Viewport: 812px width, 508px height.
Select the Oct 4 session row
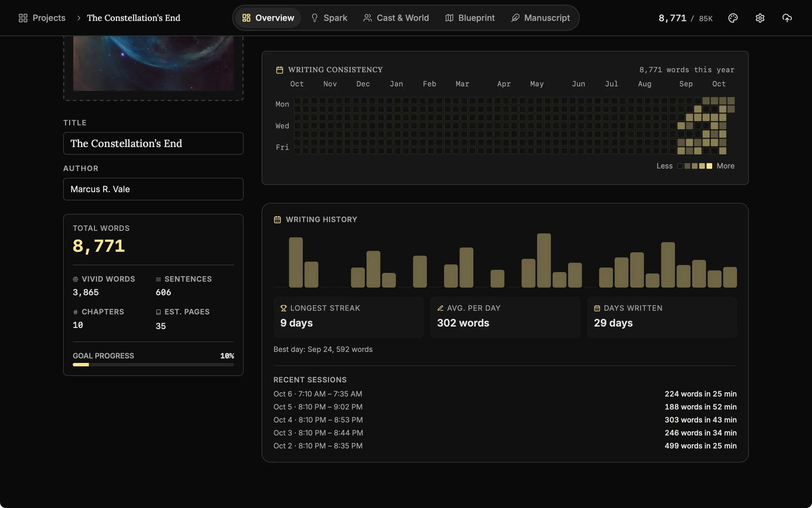tap(505, 420)
